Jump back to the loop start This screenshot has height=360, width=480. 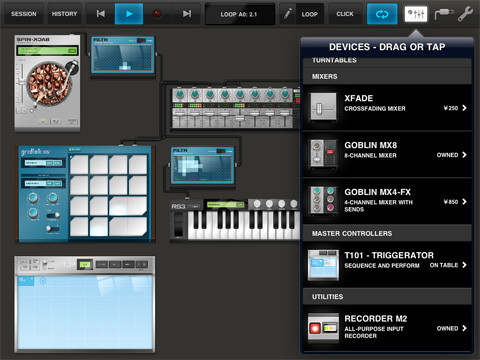click(101, 14)
